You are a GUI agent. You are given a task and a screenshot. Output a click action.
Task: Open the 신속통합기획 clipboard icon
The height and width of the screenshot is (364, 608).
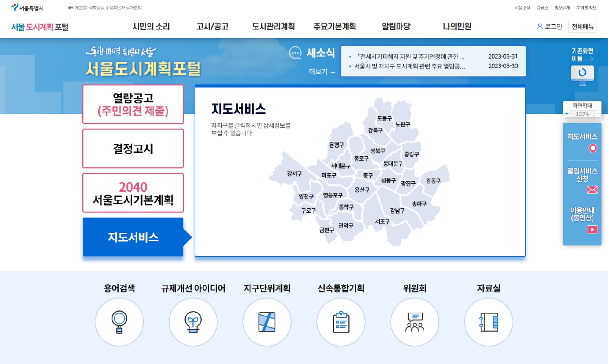click(341, 322)
